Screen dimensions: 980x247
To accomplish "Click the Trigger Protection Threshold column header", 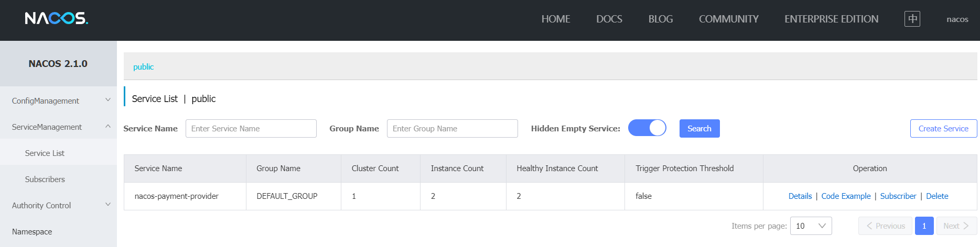I will coord(694,169).
